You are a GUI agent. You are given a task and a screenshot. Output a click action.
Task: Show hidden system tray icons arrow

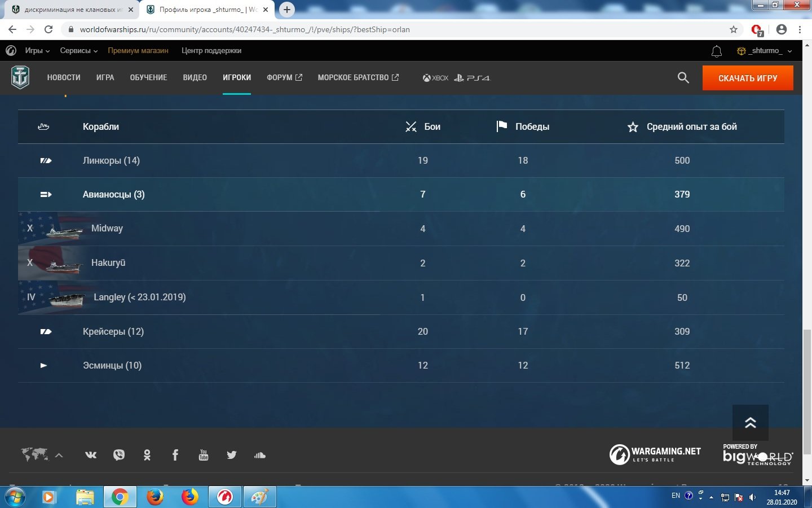pos(711,497)
